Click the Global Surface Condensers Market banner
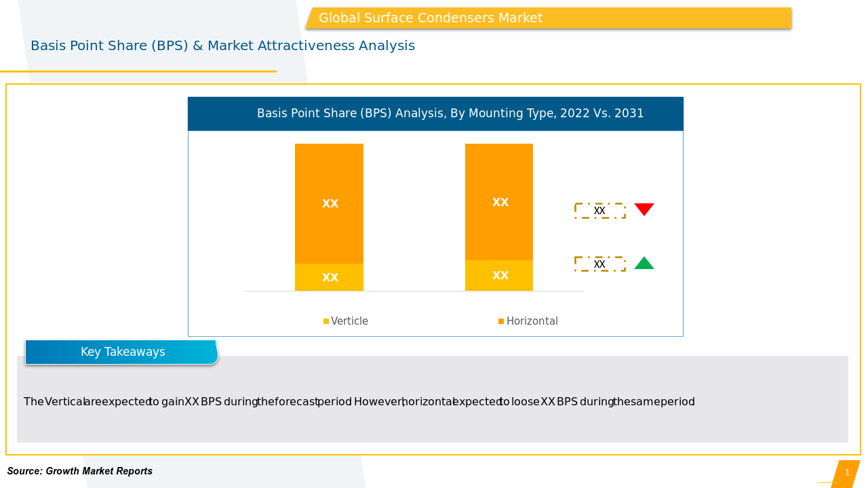The width and height of the screenshot is (868, 488). pyautogui.click(x=548, y=18)
